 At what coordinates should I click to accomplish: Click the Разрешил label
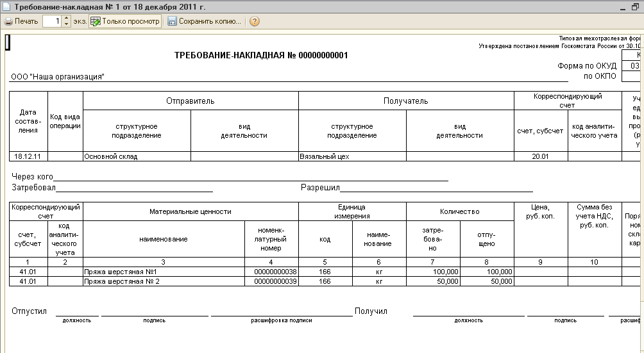tap(320, 188)
